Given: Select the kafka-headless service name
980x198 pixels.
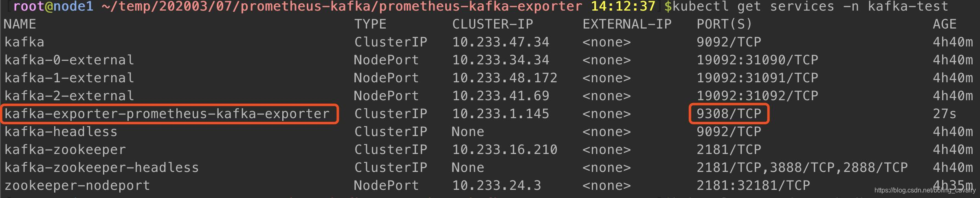Looking at the screenshot, I should tap(61, 132).
